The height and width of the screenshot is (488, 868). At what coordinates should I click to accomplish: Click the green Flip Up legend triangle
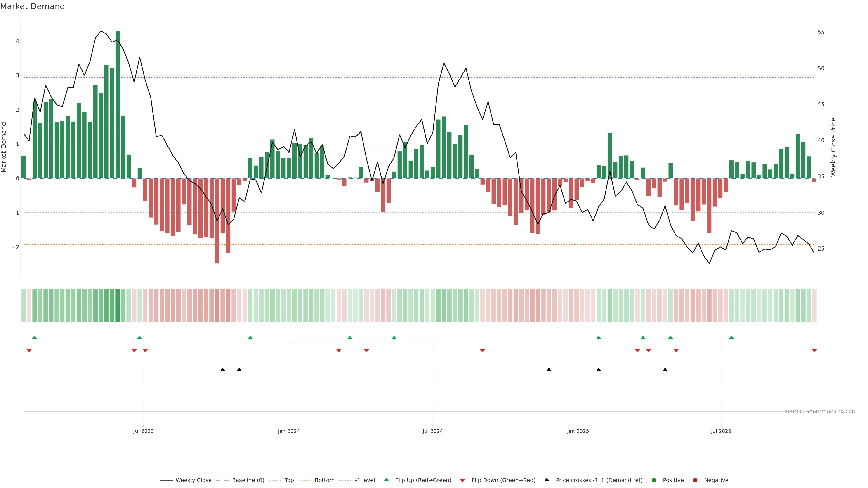[x=387, y=480]
